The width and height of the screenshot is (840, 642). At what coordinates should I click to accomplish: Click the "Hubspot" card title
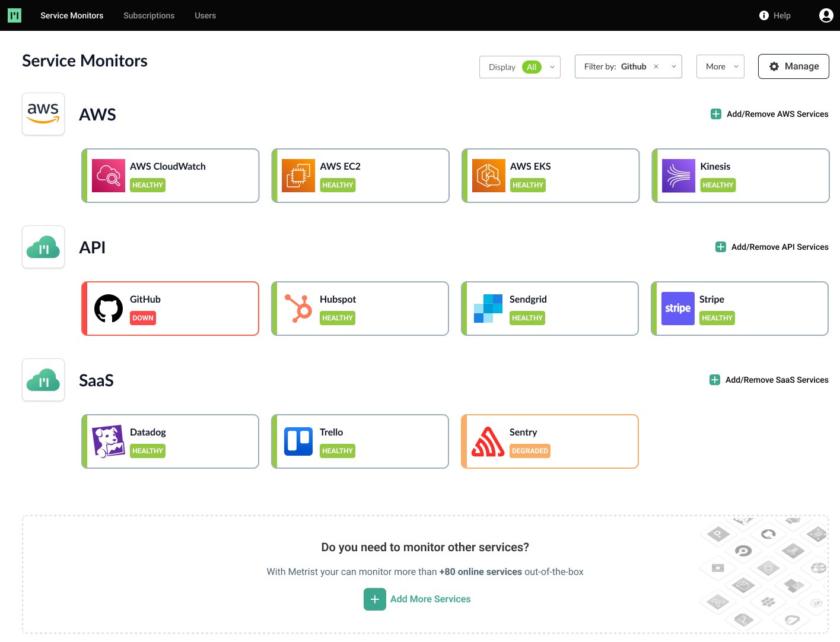[x=338, y=299]
